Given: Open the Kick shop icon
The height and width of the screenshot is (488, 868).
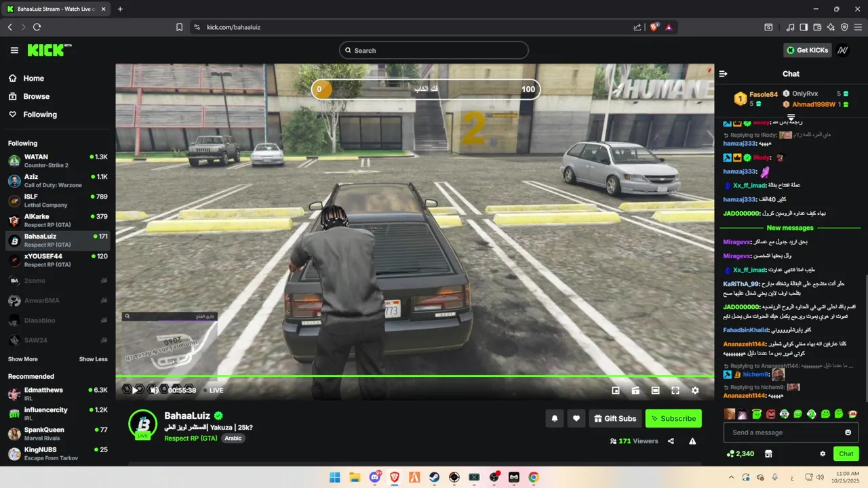Looking at the screenshot, I should click(768, 453).
